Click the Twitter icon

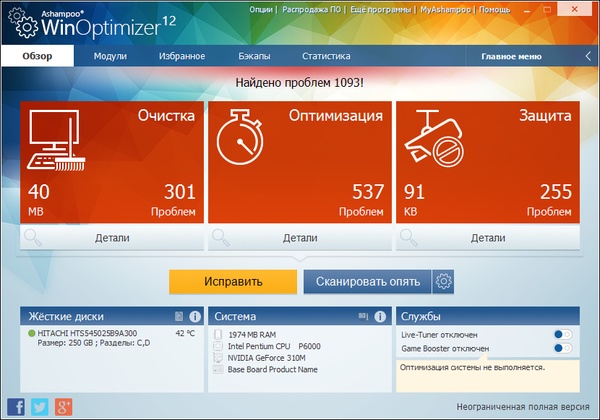pos(39,405)
